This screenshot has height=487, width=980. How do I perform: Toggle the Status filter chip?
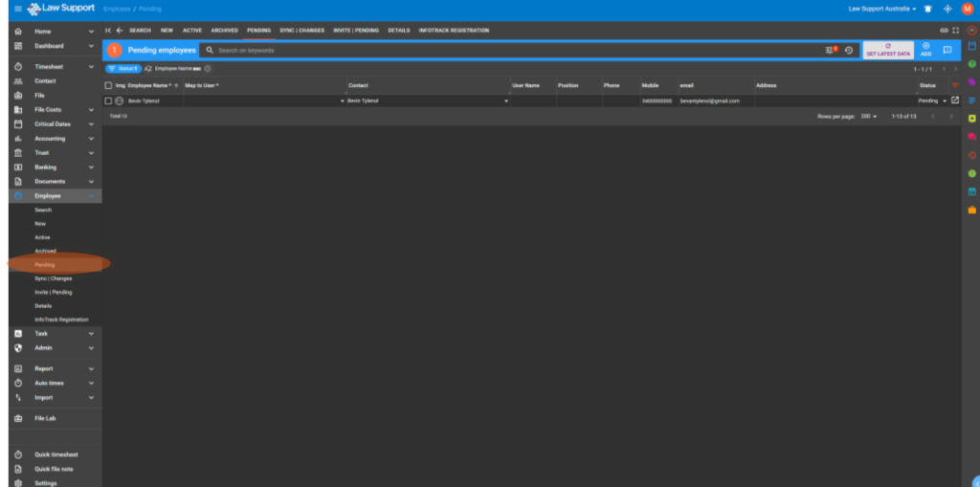click(x=122, y=69)
